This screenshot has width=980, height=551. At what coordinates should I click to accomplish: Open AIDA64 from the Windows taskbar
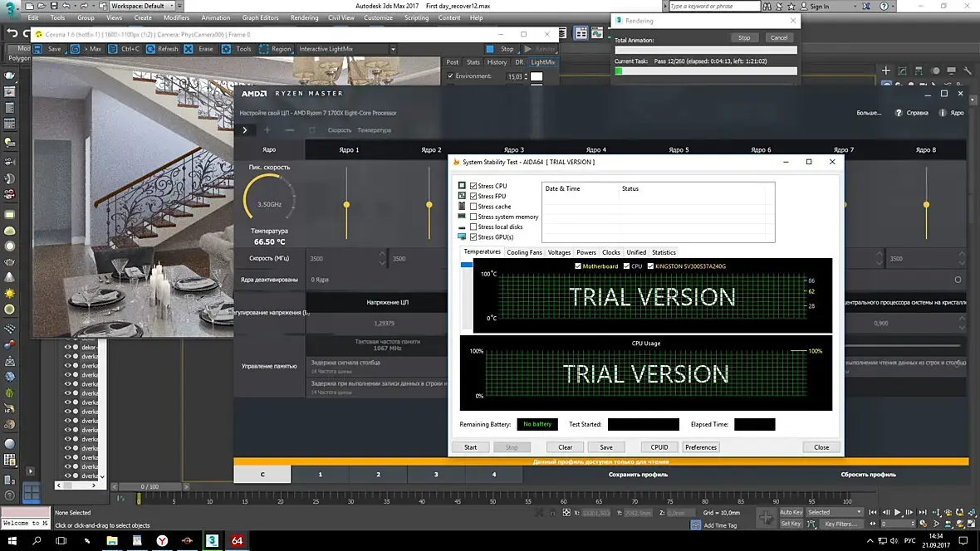tap(238, 540)
